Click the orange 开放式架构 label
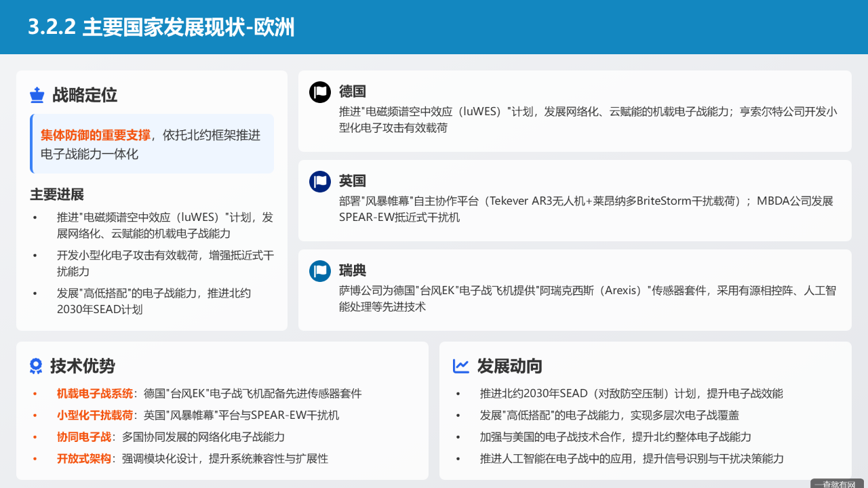The image size is (868, 488). pyautogui.click(x=84, y=458)
